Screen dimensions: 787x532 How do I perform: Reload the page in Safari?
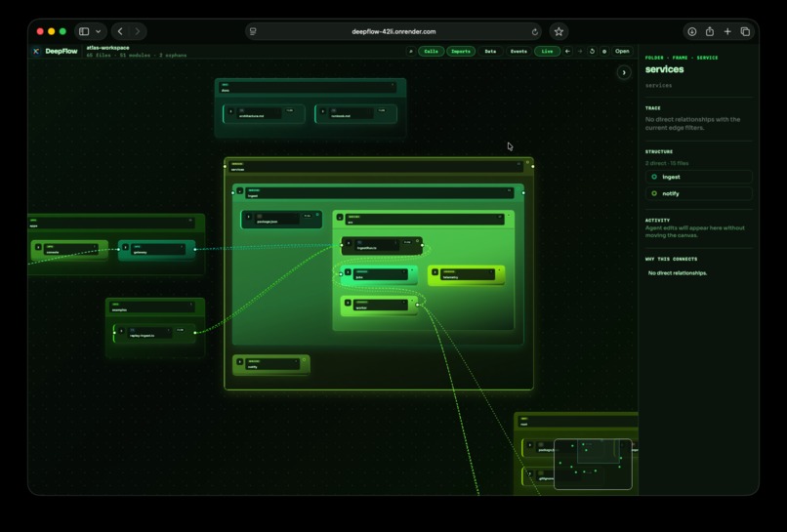click(534, 31)
